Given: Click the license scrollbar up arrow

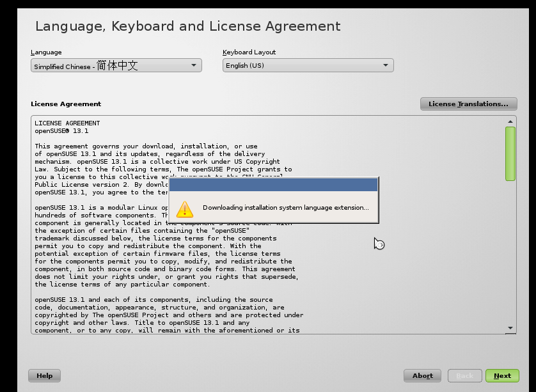Looking at the screenshot, I should click(x=510, y=122).
